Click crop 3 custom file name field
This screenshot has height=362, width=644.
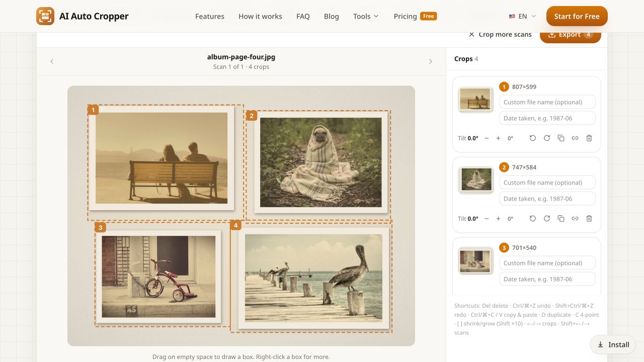click(547, 263)
